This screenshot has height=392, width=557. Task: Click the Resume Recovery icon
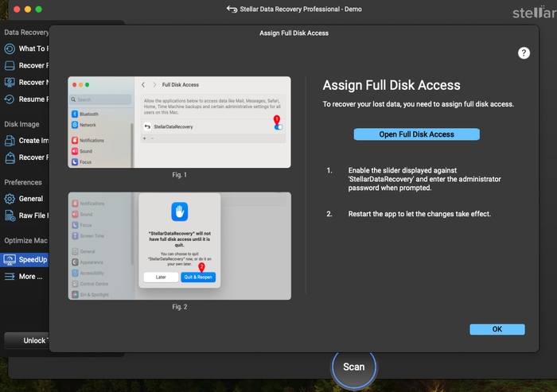pos(10,99)
